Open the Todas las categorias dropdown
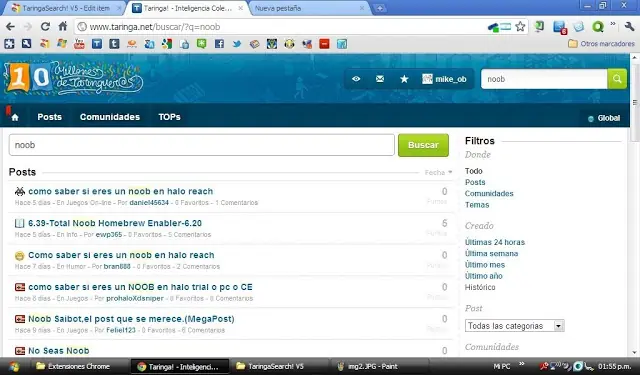 [515, 326]
